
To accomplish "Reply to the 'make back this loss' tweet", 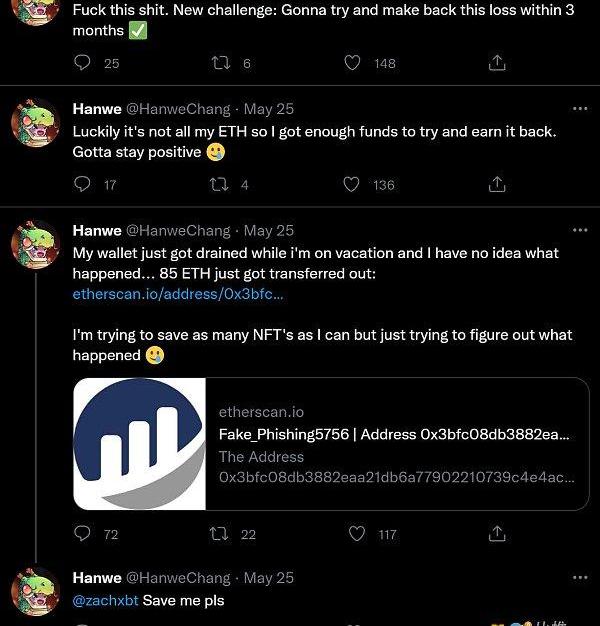I will (83, 63).
